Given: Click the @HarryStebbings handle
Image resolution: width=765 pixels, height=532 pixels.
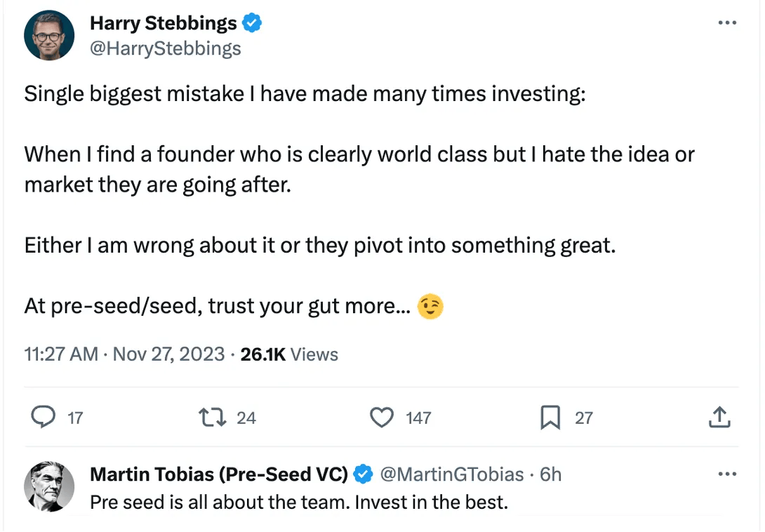Looking at the screenshot, I should tap(166, 48).
